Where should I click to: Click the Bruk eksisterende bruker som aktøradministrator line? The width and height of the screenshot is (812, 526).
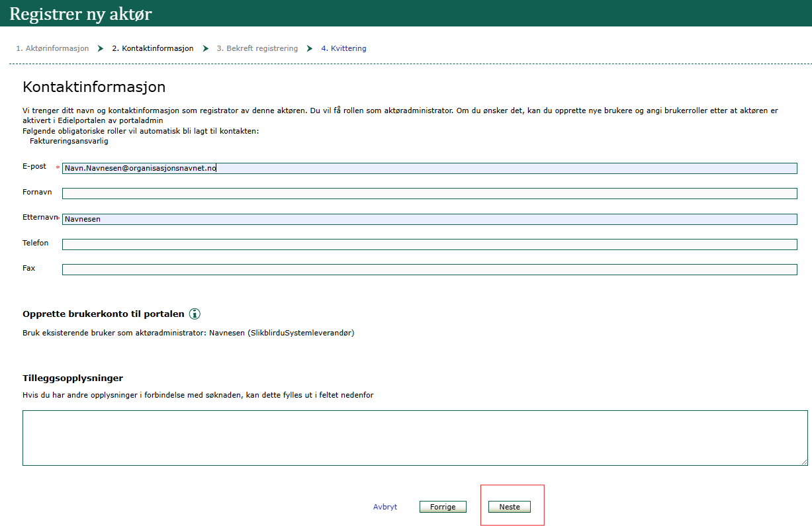coord(188,333)
